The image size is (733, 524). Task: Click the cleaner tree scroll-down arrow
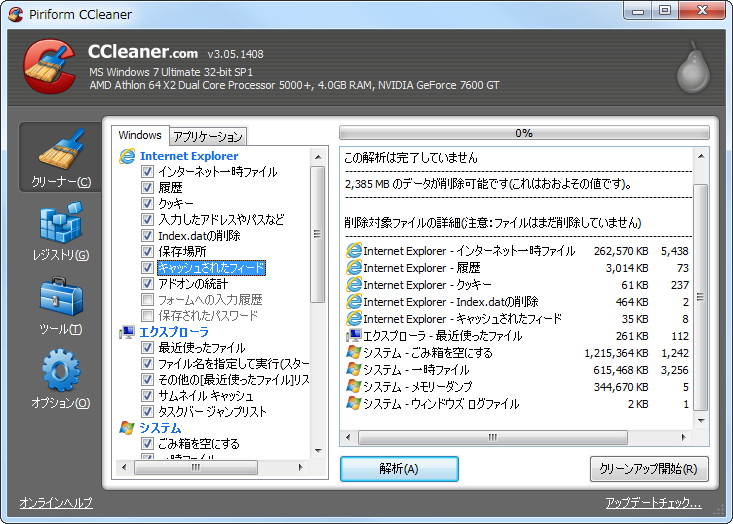click(318, 451)
